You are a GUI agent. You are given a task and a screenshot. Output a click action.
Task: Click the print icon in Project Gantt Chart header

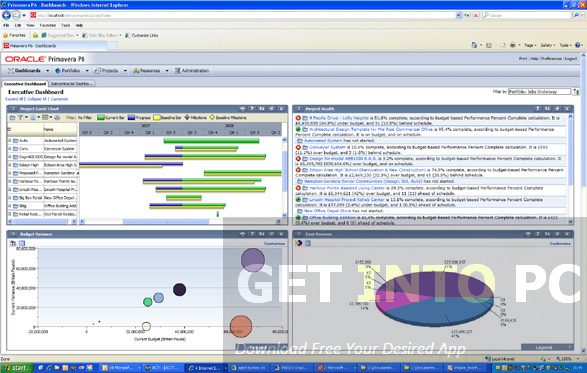coord(242,109)
